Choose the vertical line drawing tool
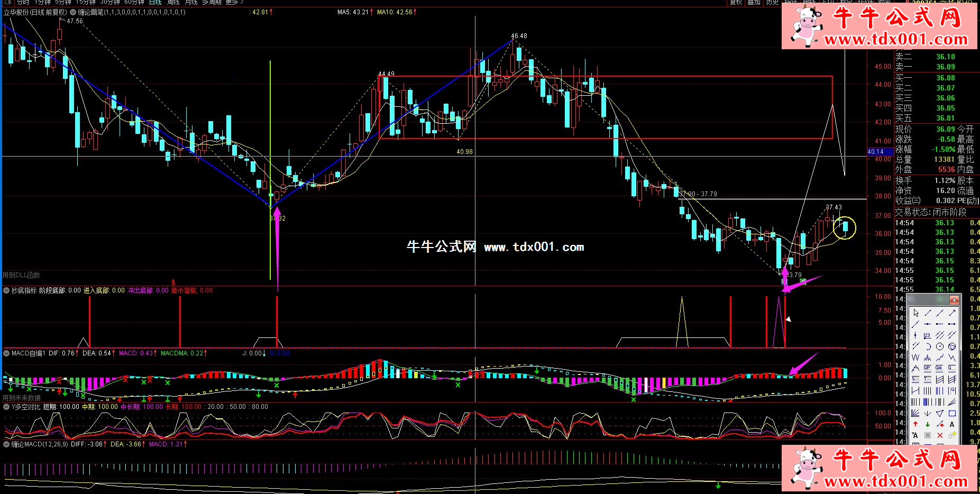Screen dimensions: 980x494 pyautogui.click(x=916, y=335)
